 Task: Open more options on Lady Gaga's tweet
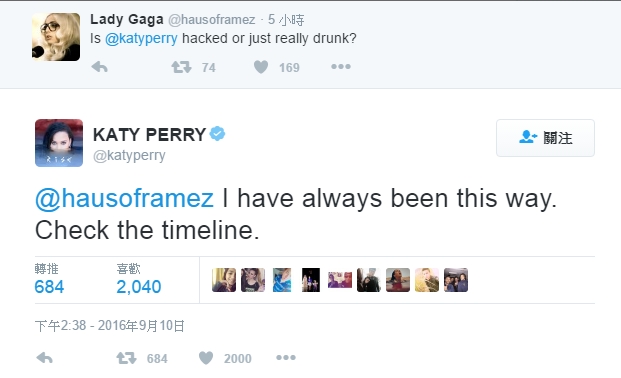[x=341, y=67]
